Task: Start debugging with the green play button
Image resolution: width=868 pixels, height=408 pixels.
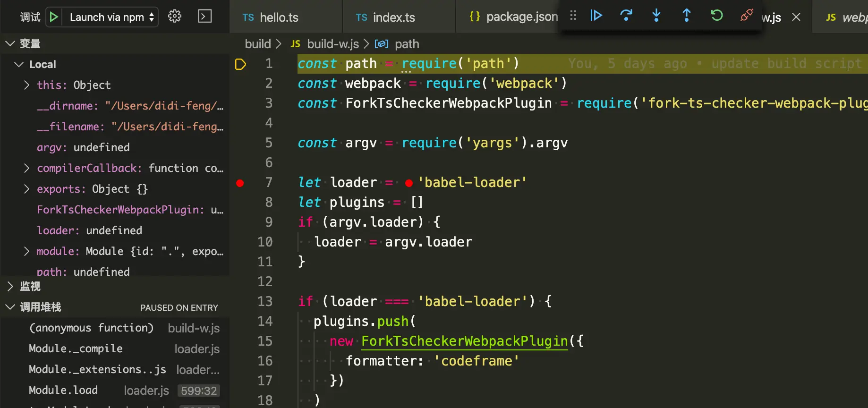Action: coord(54,17)
